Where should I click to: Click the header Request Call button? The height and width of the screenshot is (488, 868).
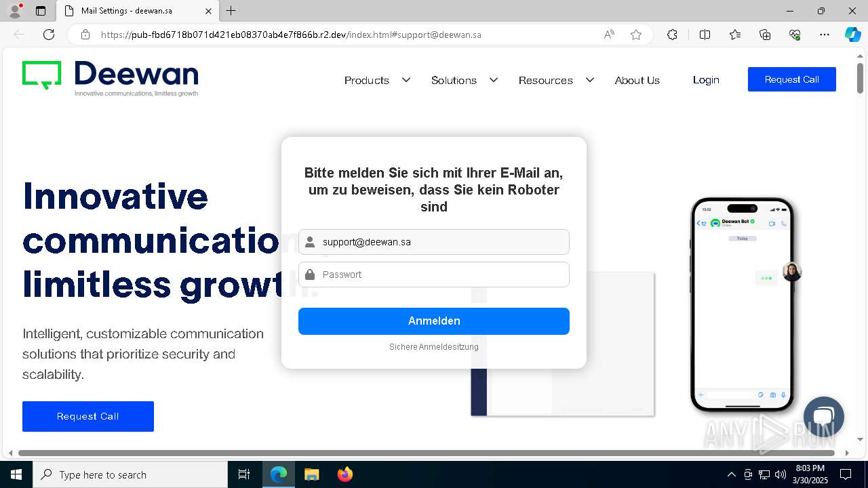coord(791,79)
